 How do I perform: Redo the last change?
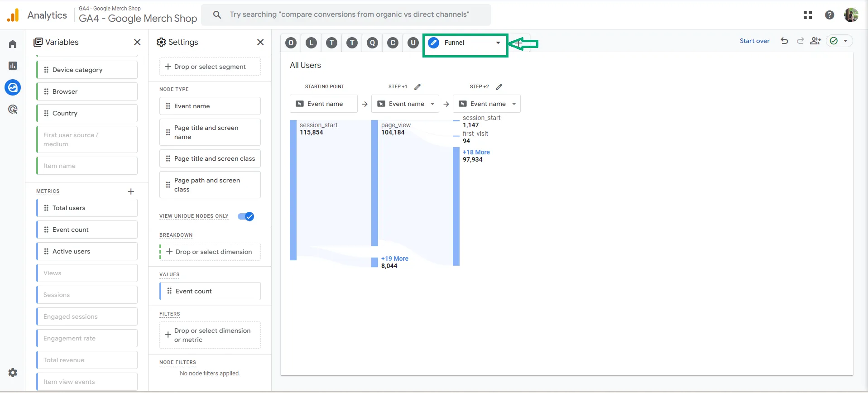point(800,41)
